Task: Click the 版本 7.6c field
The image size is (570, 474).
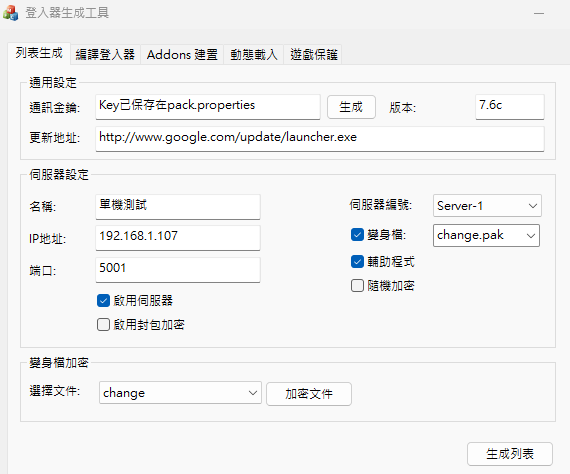Action: point(510,107)
